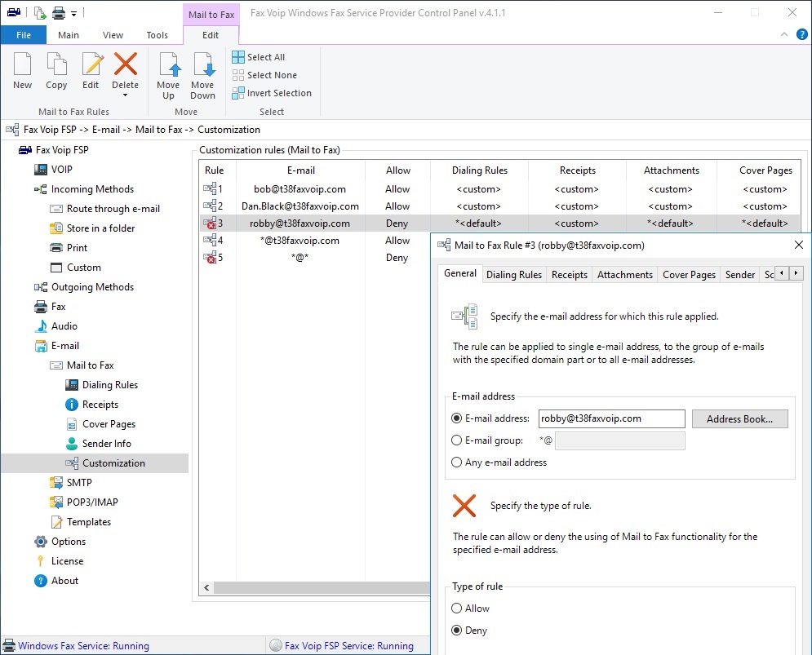Switch to Receipts tab in dialog
Image resolution: width=812 pixels, height=655 pixels.
tap(569, 275)
